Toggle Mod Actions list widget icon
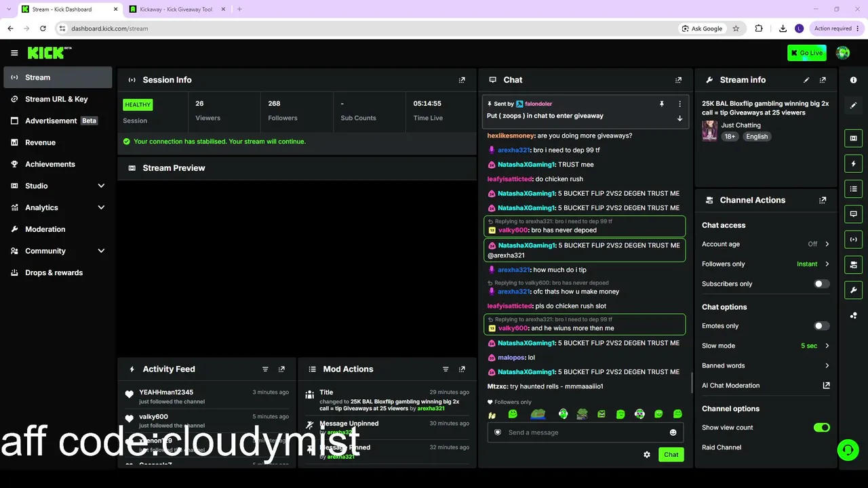Viewport: 868px width, 488px height. coord(853,188)
